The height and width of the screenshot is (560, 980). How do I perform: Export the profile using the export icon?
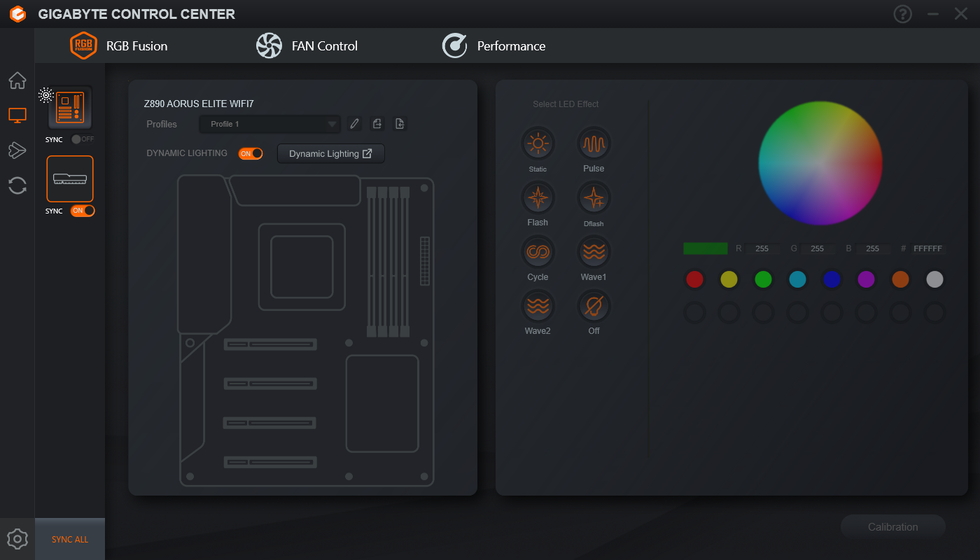(377, 124)
